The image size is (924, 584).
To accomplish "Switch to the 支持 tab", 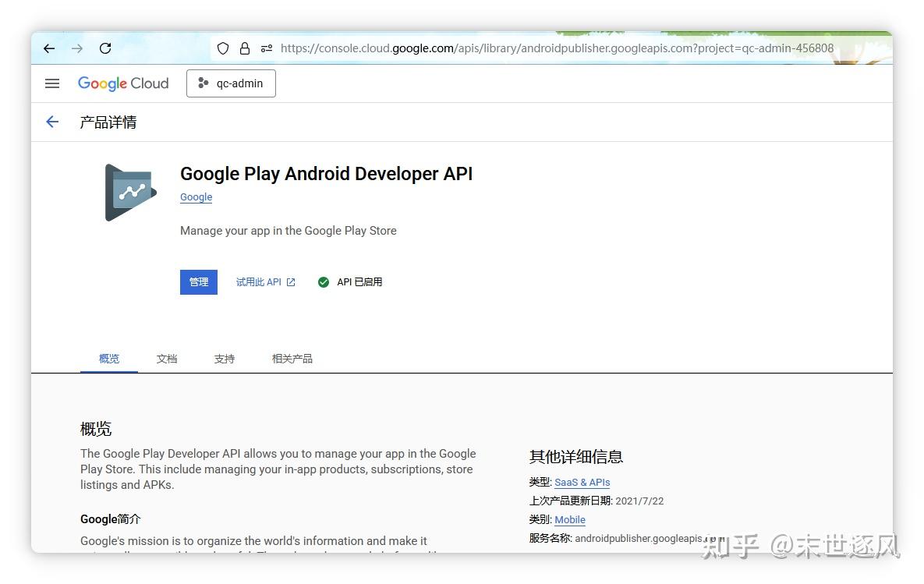I will coord(224,358).
